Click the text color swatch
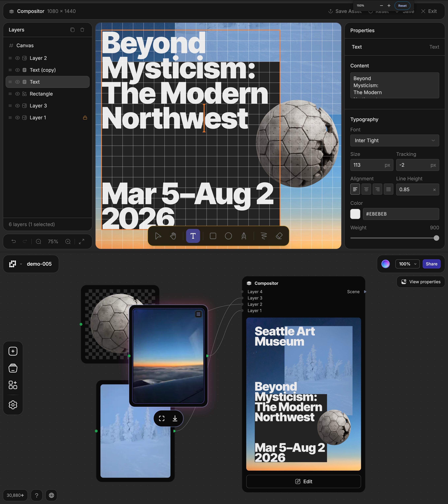Viewport: 448px width, 504px height. pos(355,214)
